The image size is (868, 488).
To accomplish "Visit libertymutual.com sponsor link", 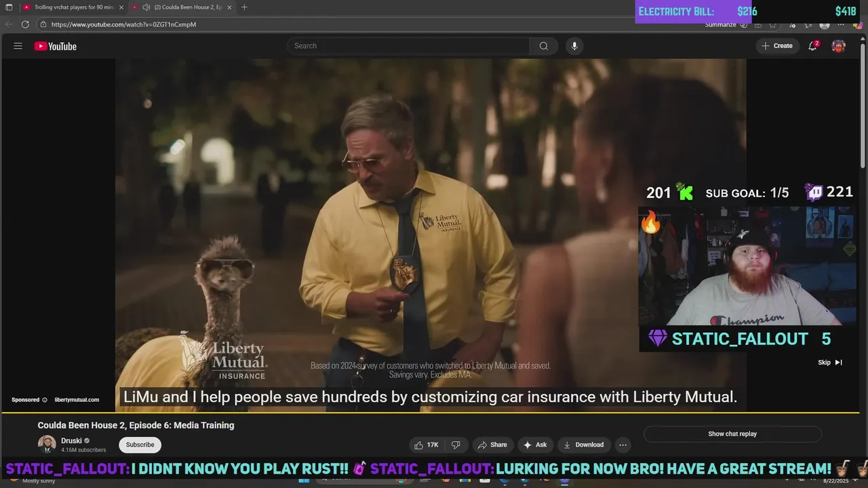I will pos(77,400).
